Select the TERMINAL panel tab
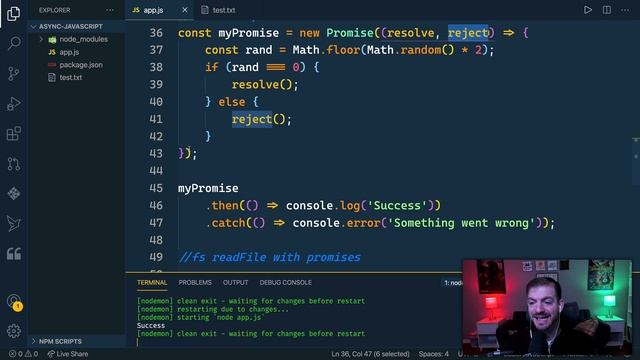Viewport: 640px width, 360px height. tap(152, 282)
